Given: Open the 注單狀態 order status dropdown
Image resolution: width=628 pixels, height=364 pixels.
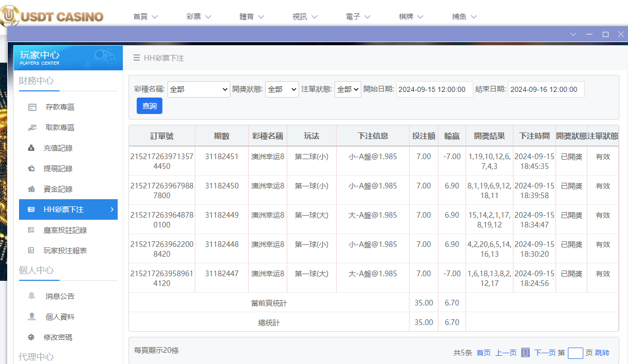Looking at the screenshot, I should [x=347, y=89].
